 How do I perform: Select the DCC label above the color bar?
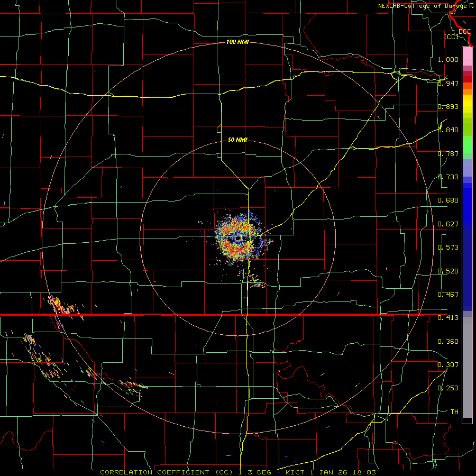tap(464, 31)
